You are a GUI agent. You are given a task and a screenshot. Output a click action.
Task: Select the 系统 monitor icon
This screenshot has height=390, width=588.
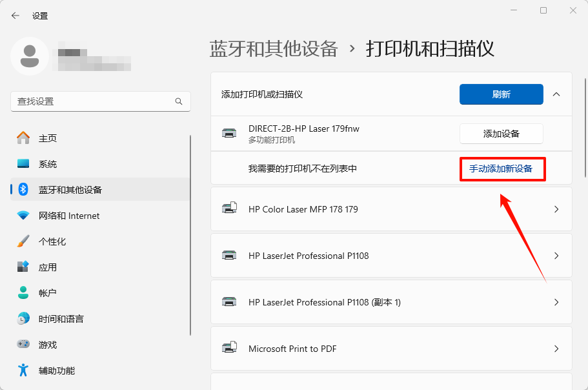23,164
